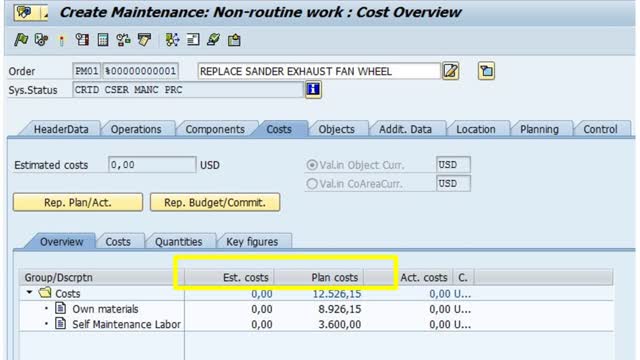Image resolution: width=640 pixels, height=360 pixels.
Task: Select Val.in CoAreaCurr. radio button
Action: [312, 184]
